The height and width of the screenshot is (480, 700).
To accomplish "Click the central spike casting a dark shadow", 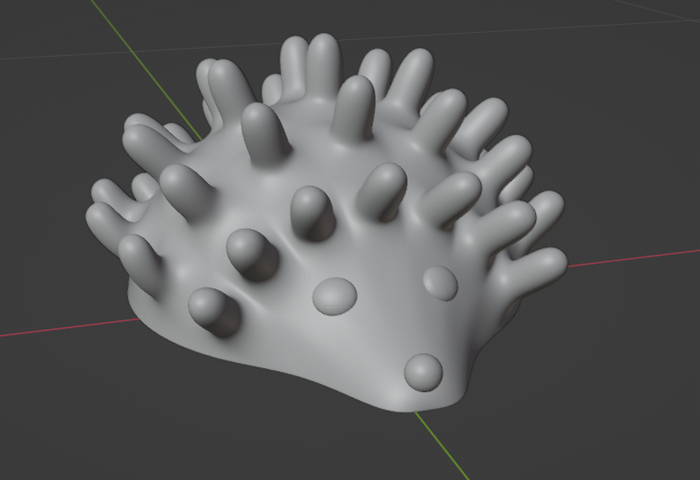I will click(x=312, y=213).
